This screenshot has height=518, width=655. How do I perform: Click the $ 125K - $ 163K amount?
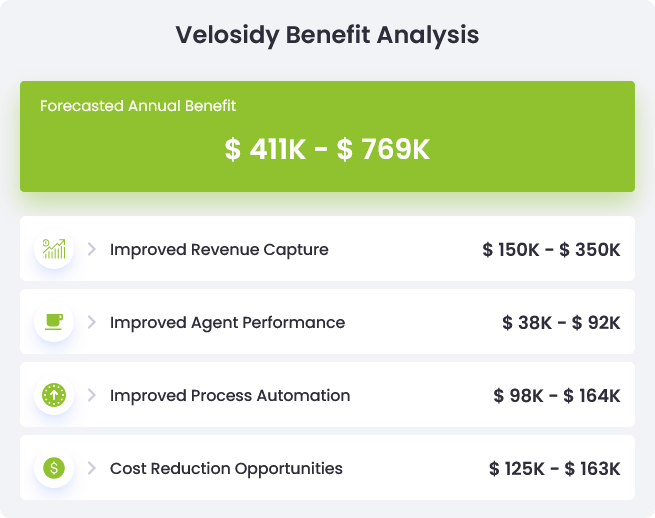click(x=555, y=469)
